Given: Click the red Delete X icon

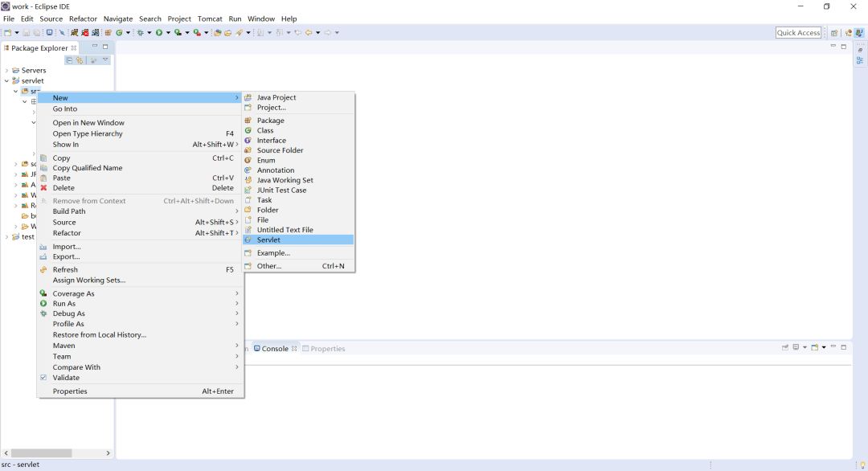Looking at the screenshot, I should click(43, 188).
